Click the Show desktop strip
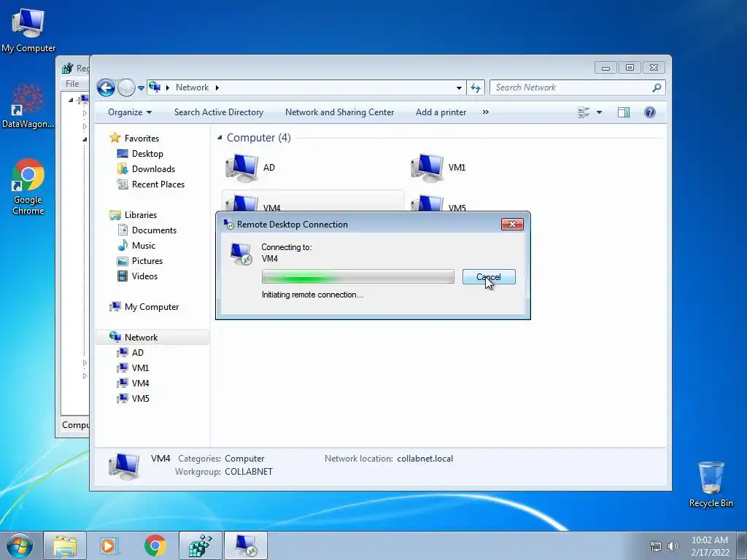 tap(741, 545)
